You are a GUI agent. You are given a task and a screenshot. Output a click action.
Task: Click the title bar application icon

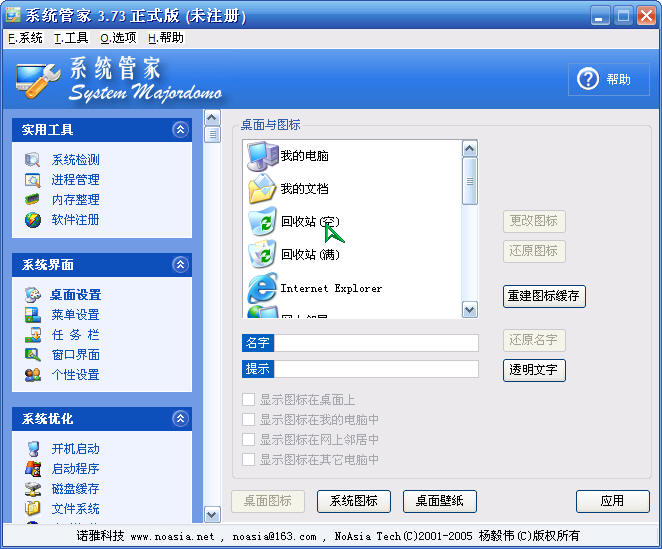tap(13, 15)
